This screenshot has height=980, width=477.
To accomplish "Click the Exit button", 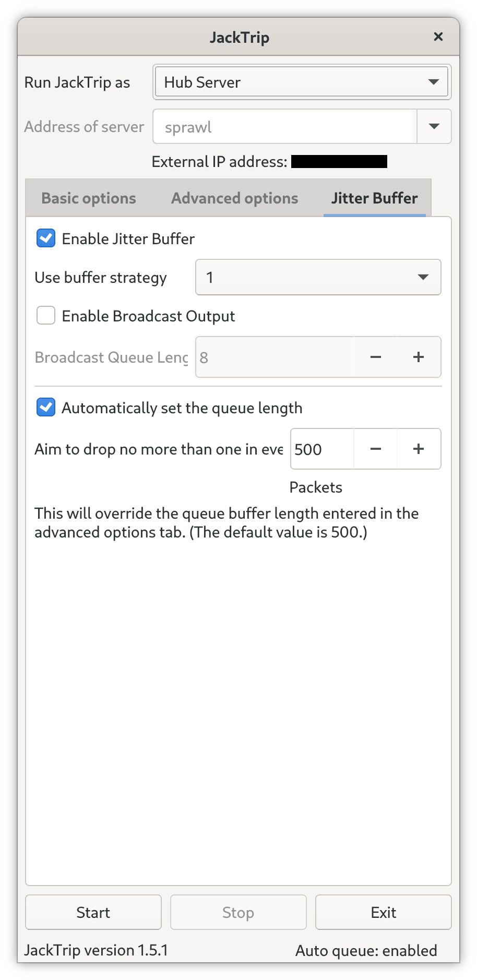I will tap(383, 912).
